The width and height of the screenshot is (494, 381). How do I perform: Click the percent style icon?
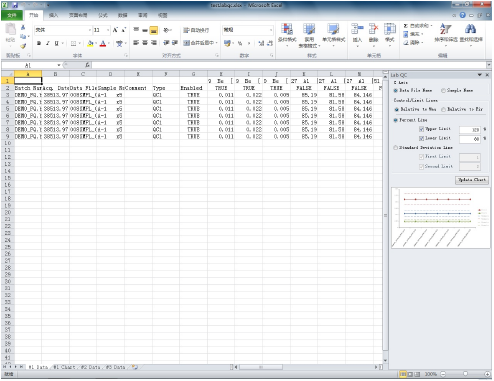(x=240, y=43)
